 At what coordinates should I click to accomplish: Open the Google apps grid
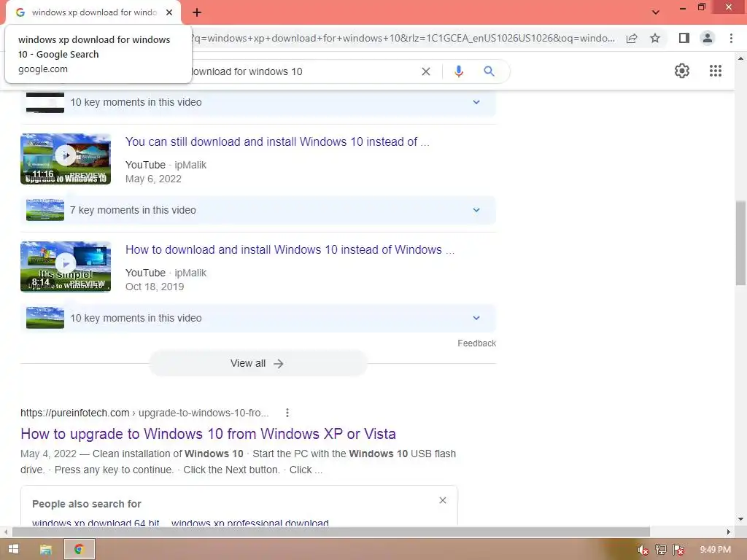click(715, 71)
